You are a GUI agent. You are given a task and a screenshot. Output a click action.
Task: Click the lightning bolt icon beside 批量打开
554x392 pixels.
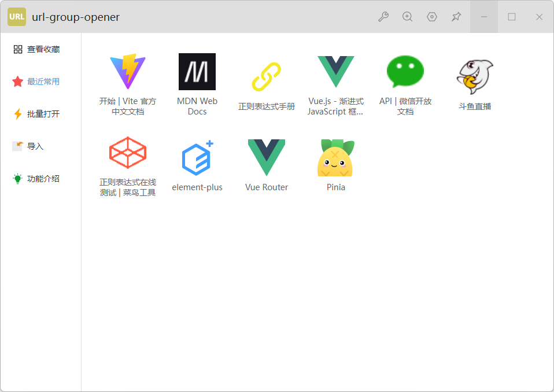pyautogui.click(x=18, y=114)
